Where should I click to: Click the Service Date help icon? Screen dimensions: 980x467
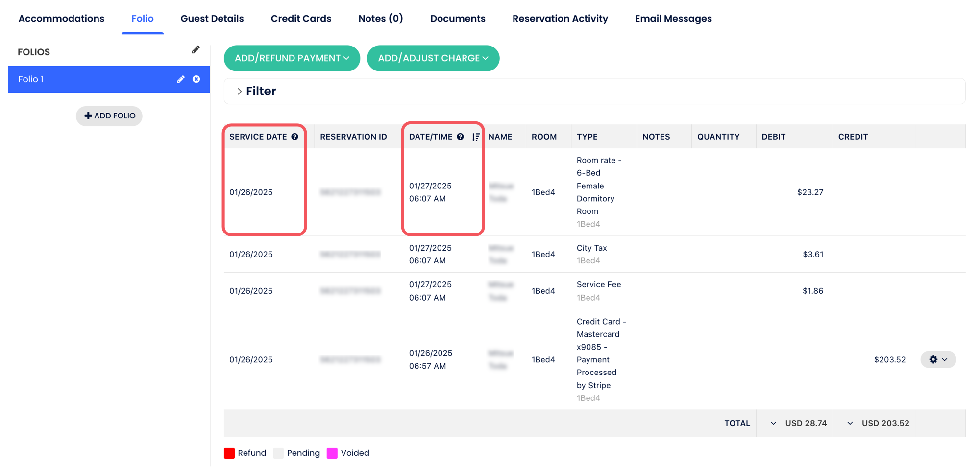click(x=295, y=137)
